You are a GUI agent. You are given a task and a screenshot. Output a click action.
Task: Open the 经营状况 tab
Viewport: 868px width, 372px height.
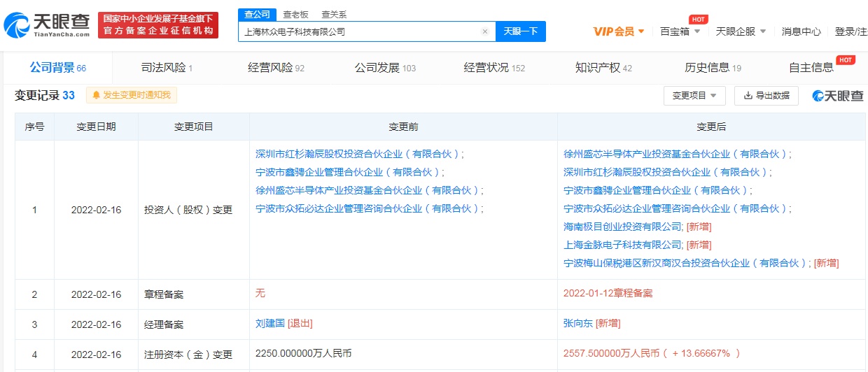click(494, 68)
